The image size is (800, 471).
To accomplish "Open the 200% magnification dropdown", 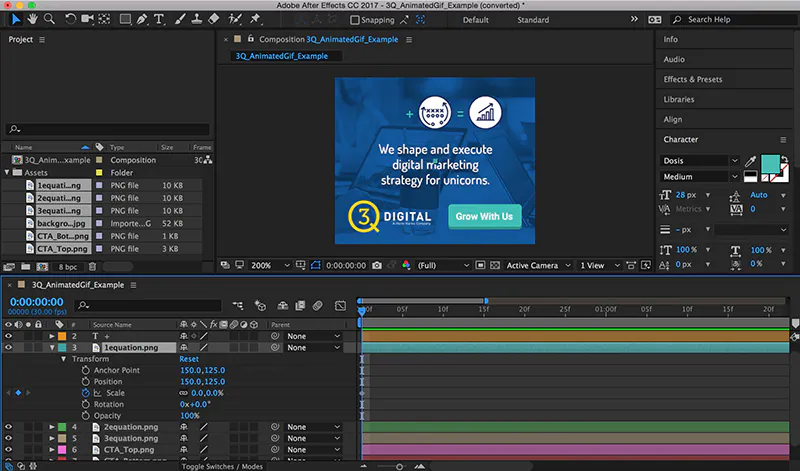I will point(266,266).
